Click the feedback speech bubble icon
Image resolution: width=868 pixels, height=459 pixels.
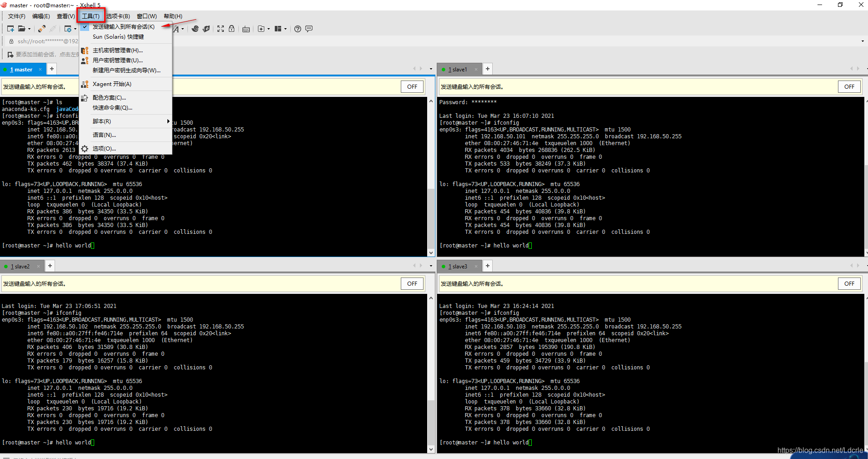(309, 29)
